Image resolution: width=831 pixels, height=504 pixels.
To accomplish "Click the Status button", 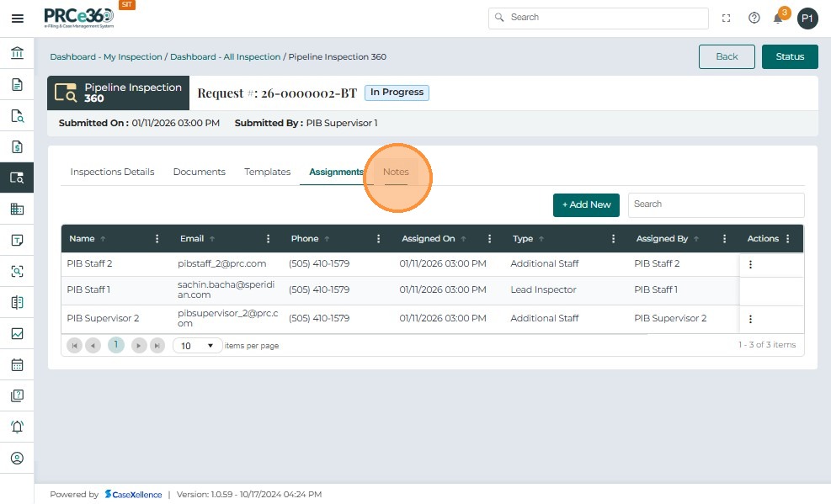I will (x=790, y=56).
